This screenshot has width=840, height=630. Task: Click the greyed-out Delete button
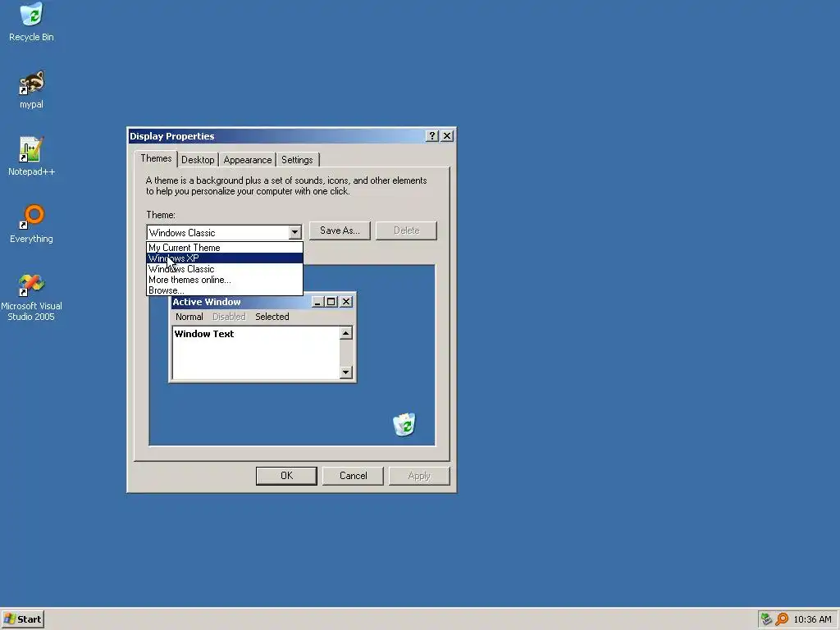(x=406, y=231)
